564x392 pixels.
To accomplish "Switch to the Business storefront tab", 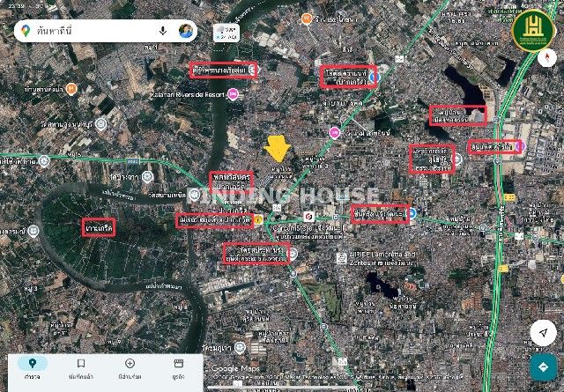I will click(x=178, y=368).
